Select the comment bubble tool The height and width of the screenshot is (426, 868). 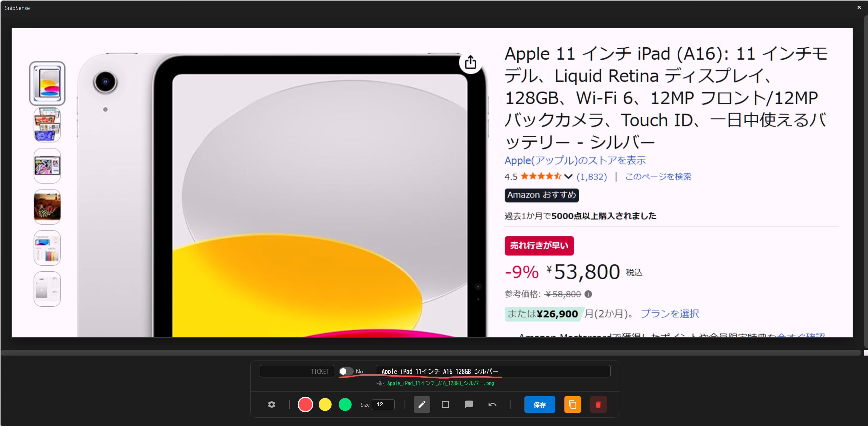pos(469,404)
